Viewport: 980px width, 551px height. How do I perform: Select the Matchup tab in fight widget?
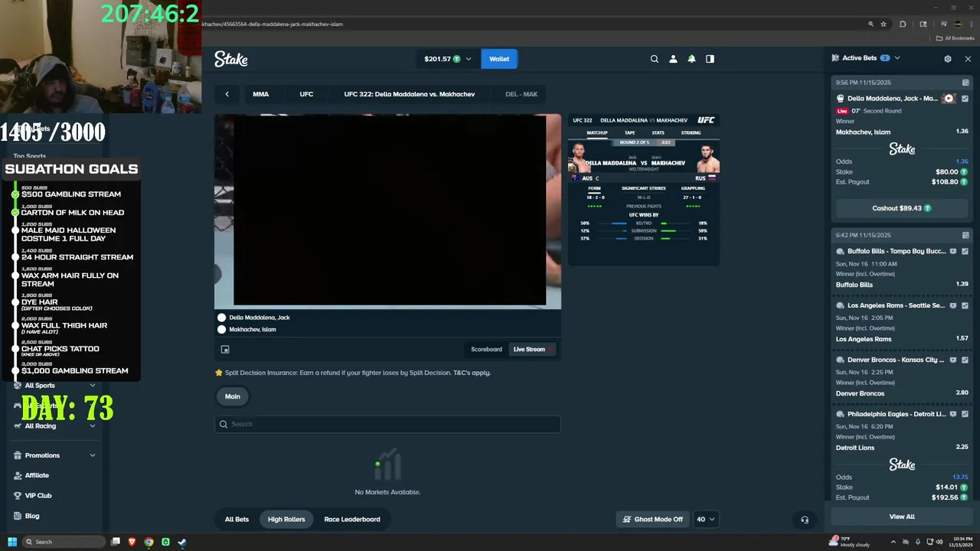coord(597,132)
